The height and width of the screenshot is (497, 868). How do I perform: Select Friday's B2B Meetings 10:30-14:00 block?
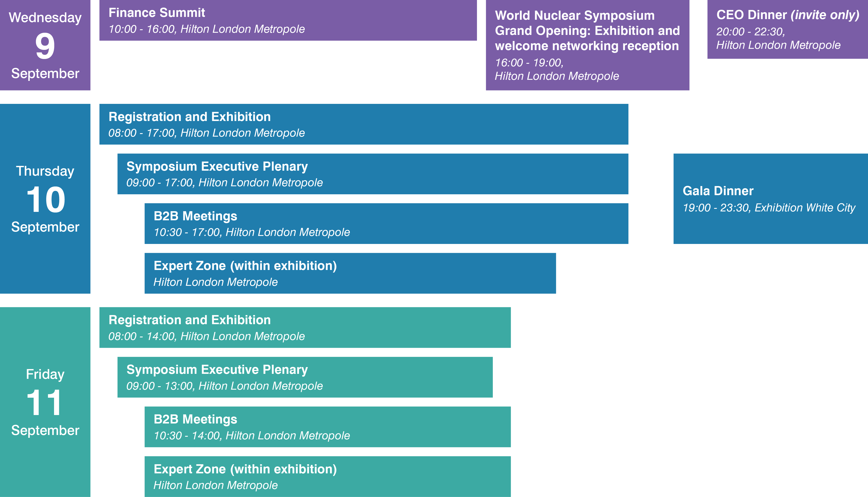(327, 427)
